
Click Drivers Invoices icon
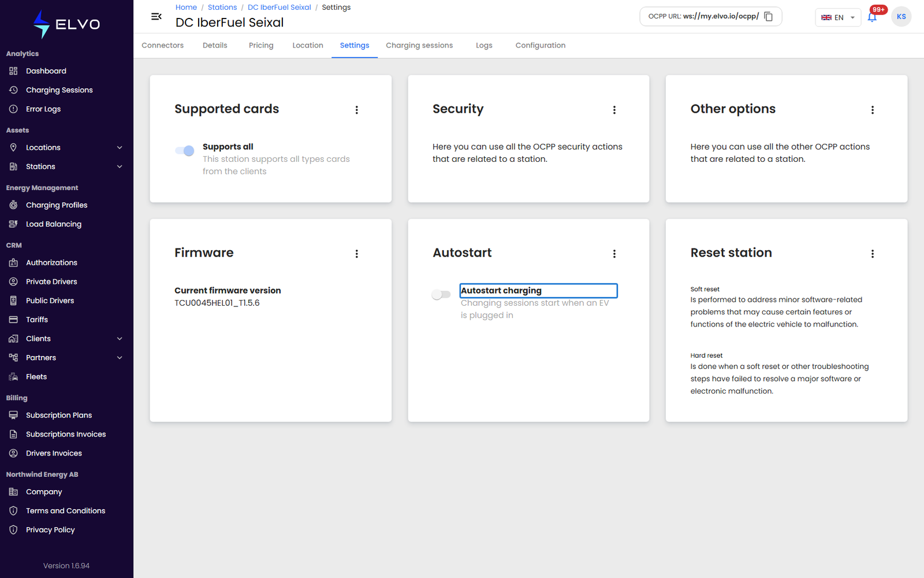coord(13,453)
